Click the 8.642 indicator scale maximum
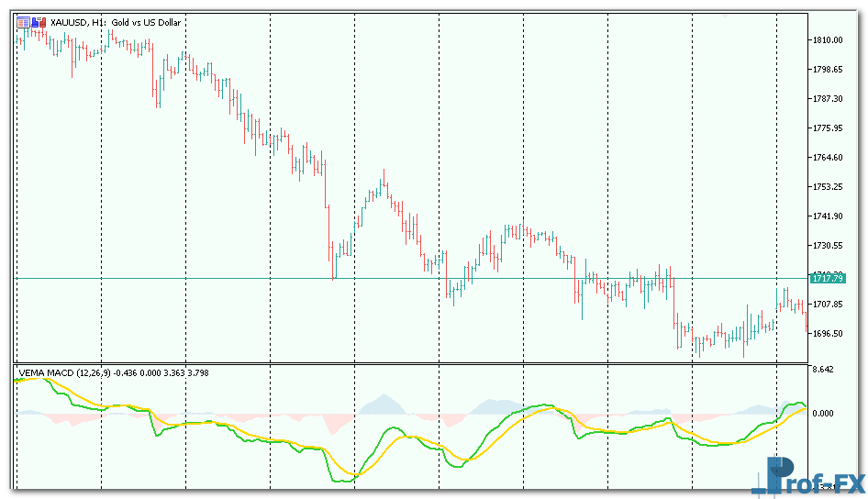 pyautogui.click(x=820, y=370)
